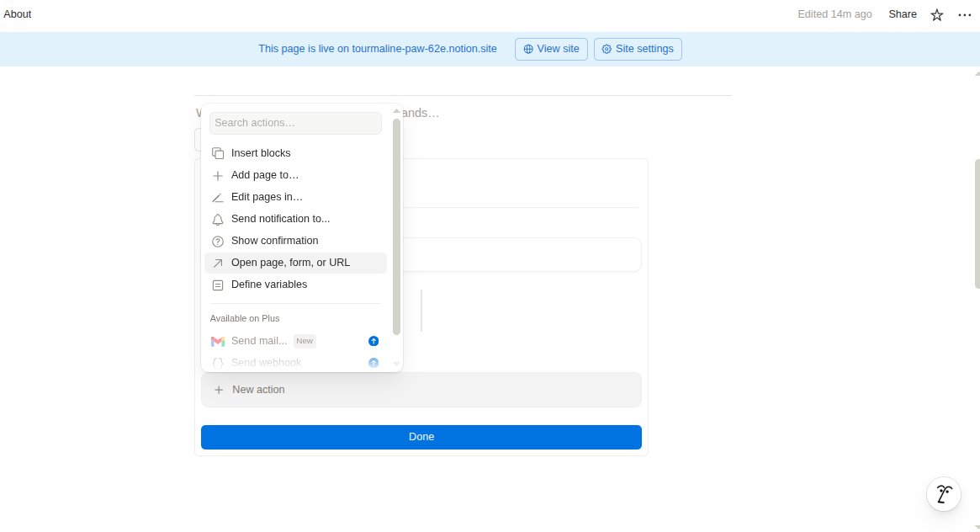Screen dimensions: 980x532
Task: Open the three-dot page options menu
Action: point(964,14)
